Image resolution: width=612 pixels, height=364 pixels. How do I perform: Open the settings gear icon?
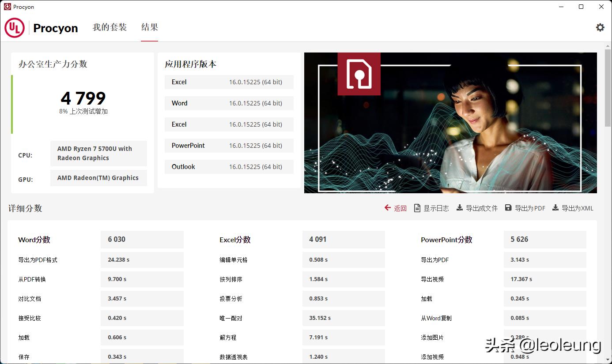(600, 27)
